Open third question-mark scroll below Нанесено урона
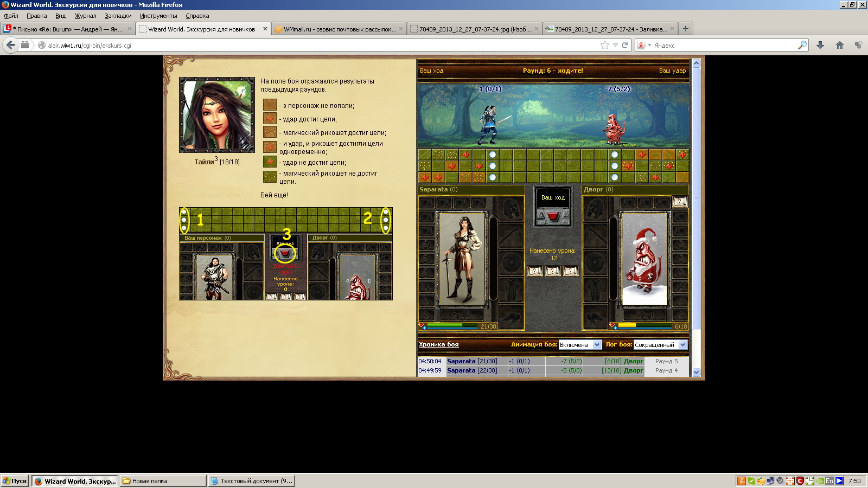The width and height of the screenshot is (868, 488). coord(571,271)
